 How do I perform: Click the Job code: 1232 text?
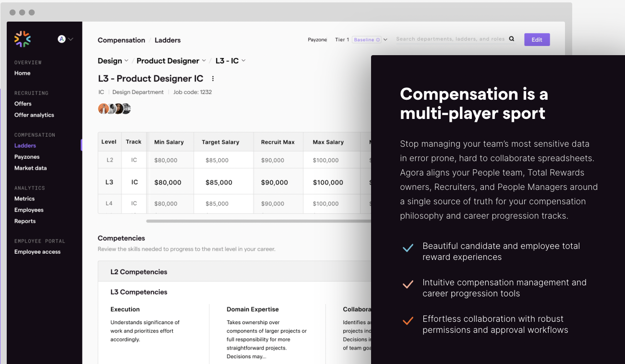pos(192,92)
